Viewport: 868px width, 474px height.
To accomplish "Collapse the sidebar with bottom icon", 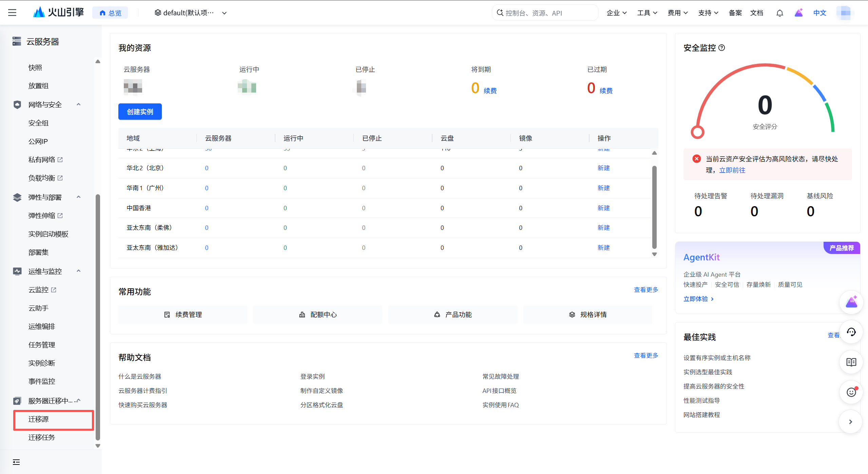I will click(x=16, y=462).
